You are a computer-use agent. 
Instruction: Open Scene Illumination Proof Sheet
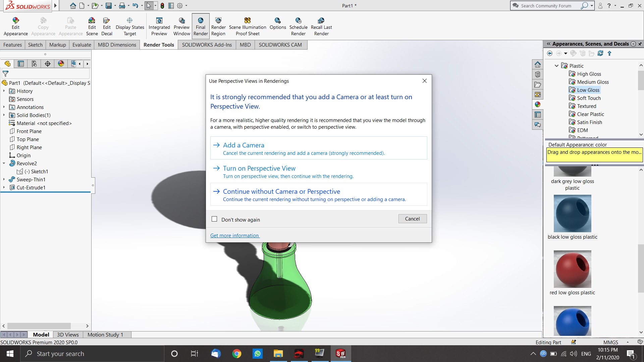point(248,21)
